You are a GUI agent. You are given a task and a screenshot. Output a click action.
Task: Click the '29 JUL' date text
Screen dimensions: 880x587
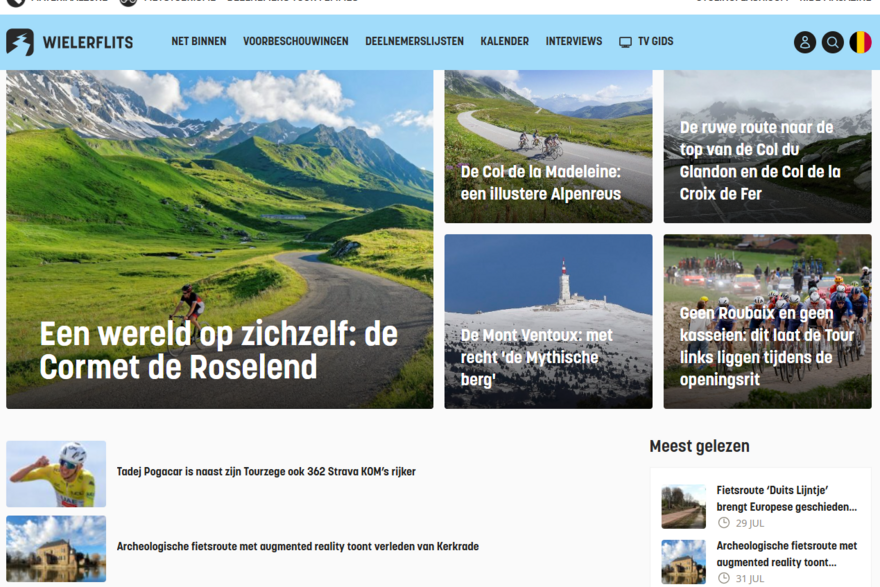750,524
